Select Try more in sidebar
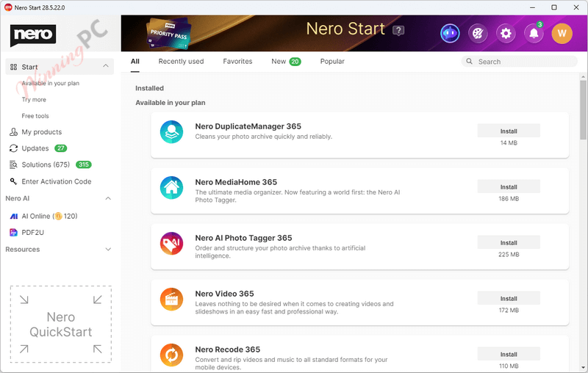 [x=34, y=100]
